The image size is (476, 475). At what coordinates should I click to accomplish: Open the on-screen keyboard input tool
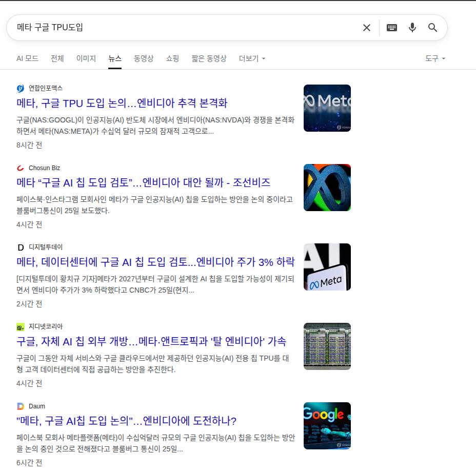(x=391, y=28)
